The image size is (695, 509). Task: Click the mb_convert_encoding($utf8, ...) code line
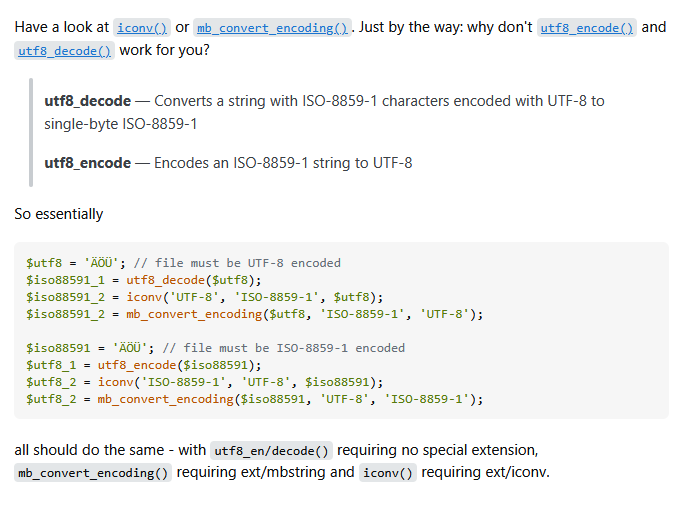[x=254, y=314]
